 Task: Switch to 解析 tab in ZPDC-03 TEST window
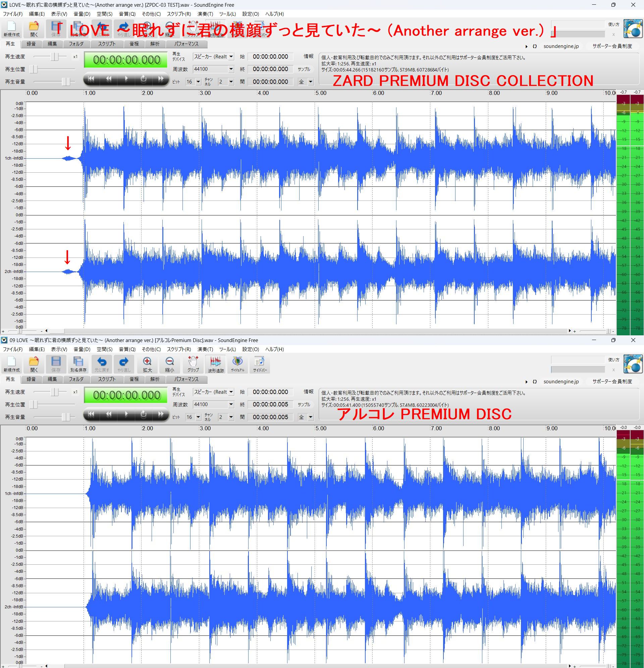pos(155,44)
